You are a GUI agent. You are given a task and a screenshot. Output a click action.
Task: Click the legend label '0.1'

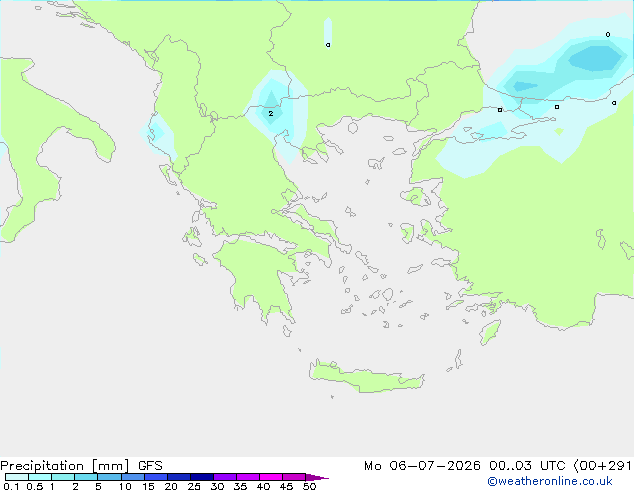11,486
